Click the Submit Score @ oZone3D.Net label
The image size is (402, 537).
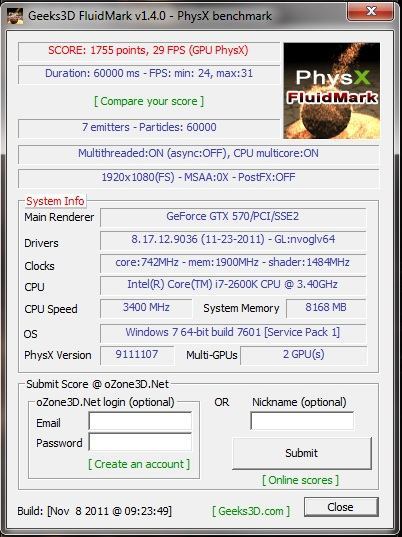[98, 384]
